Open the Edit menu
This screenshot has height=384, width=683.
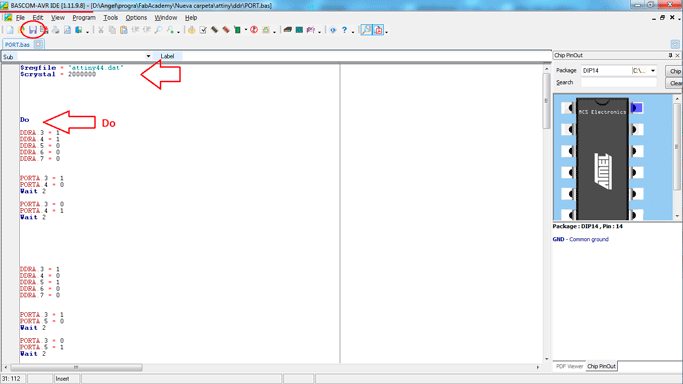38,18
